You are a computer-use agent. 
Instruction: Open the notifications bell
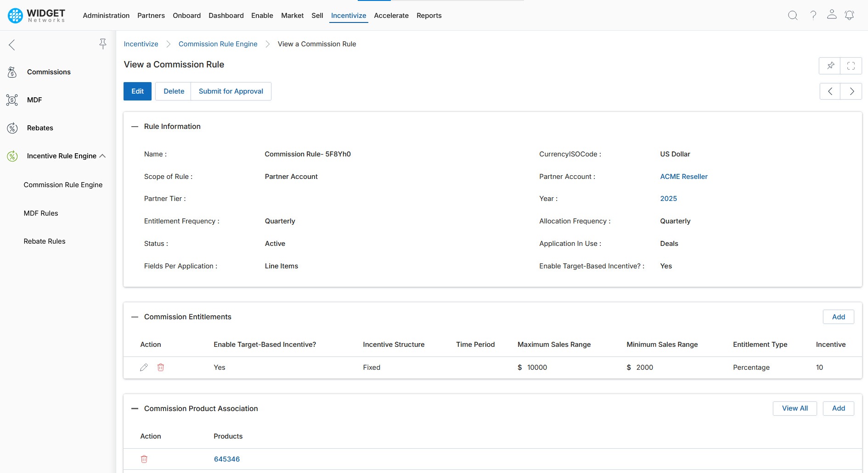[850, 16]
